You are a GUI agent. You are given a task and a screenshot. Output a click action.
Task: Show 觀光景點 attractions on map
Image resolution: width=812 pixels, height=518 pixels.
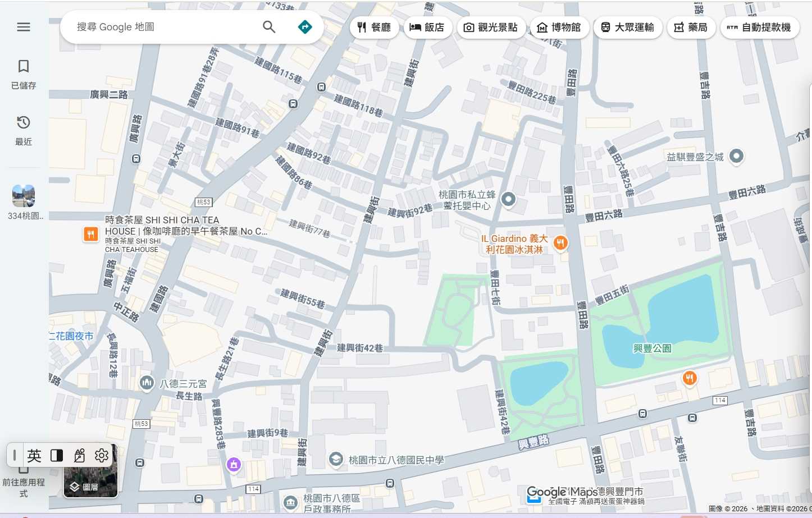[491, 27]
